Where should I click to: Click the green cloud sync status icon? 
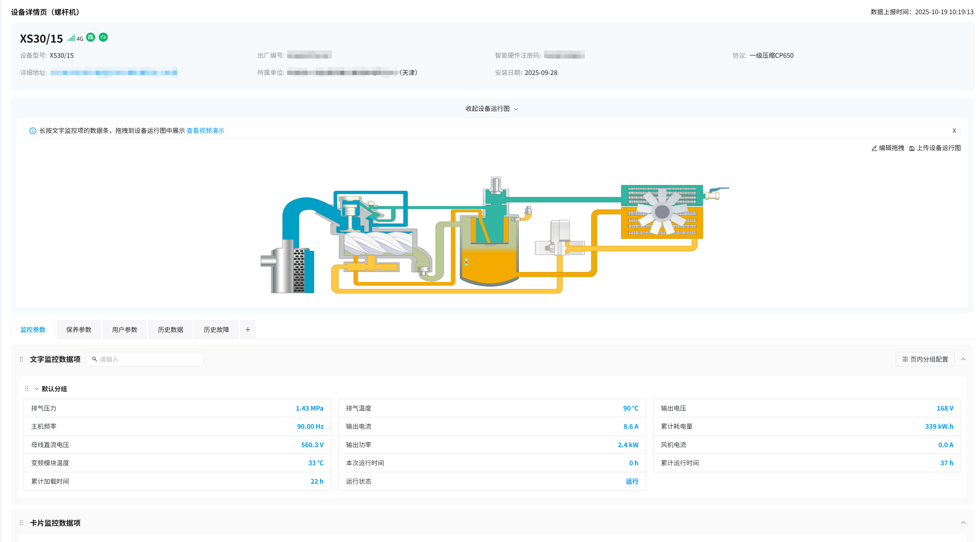(103, 37)
